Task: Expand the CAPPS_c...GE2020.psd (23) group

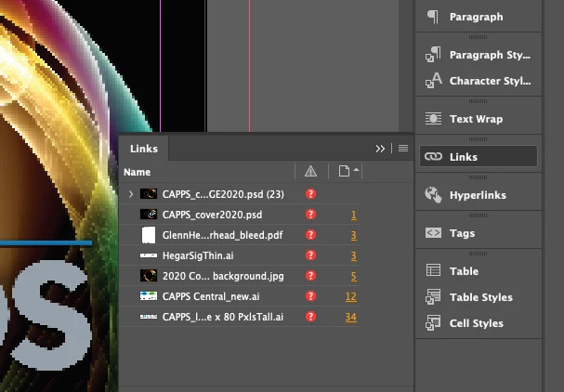Action: [x=131, y=194]
